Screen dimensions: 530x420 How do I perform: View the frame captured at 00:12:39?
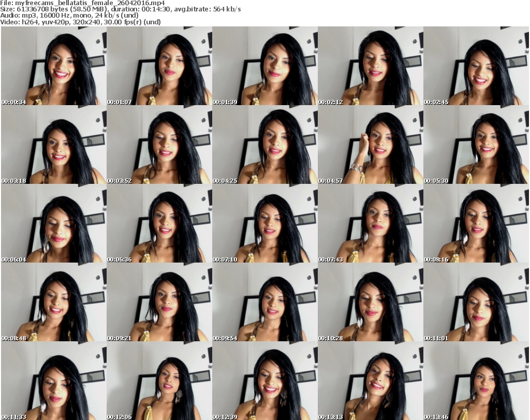264,381
